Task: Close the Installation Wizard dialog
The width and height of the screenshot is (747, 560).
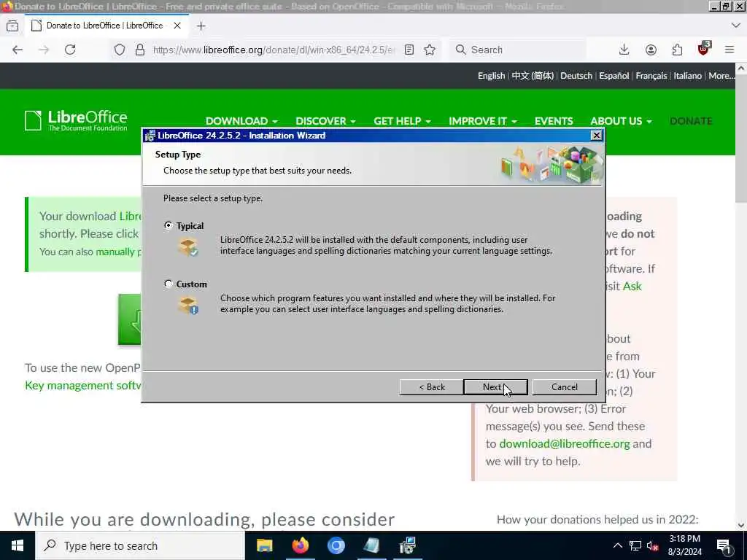Action: coord(596,135)
